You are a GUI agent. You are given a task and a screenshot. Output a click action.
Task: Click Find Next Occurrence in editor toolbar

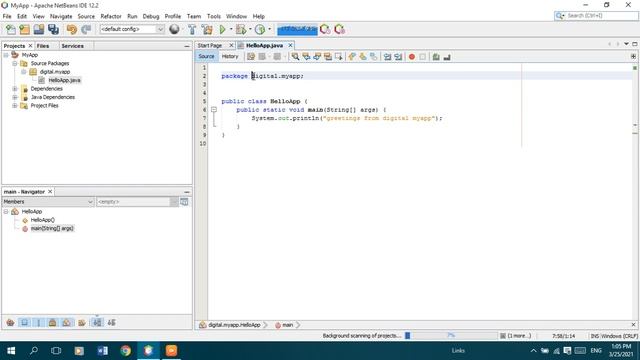[317, 57]
